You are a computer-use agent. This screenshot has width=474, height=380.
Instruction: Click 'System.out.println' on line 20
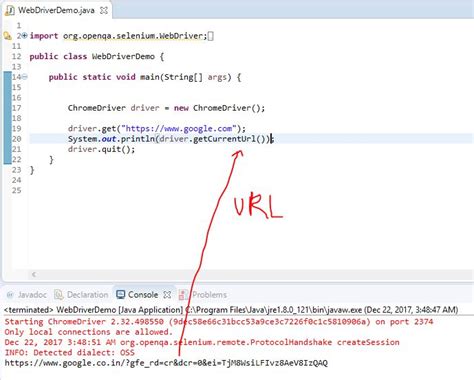click(x=111, y=139)
